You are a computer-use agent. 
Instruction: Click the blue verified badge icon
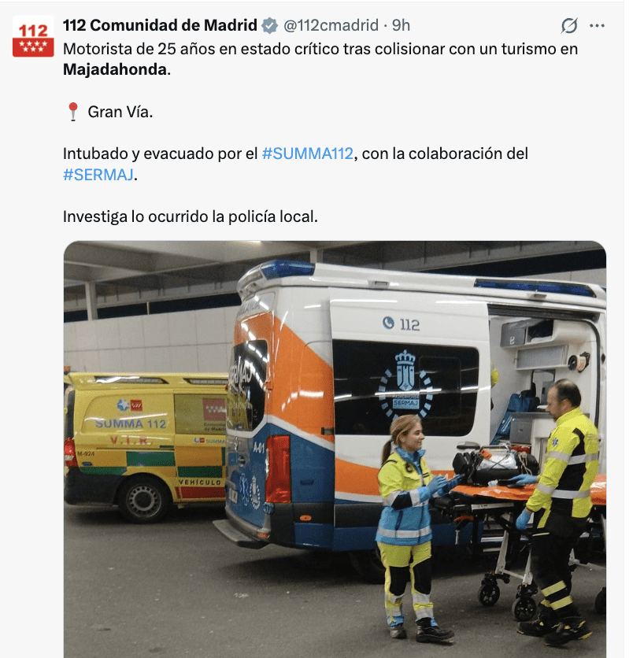[269, 26]
